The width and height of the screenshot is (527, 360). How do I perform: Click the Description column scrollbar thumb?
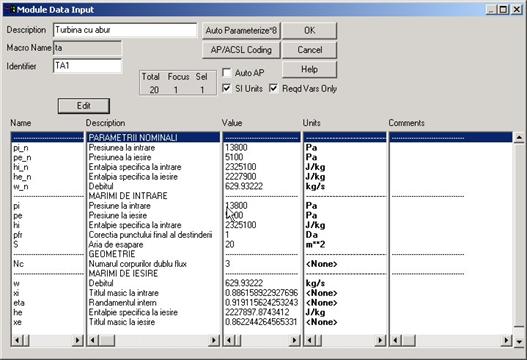pos(107,341)
